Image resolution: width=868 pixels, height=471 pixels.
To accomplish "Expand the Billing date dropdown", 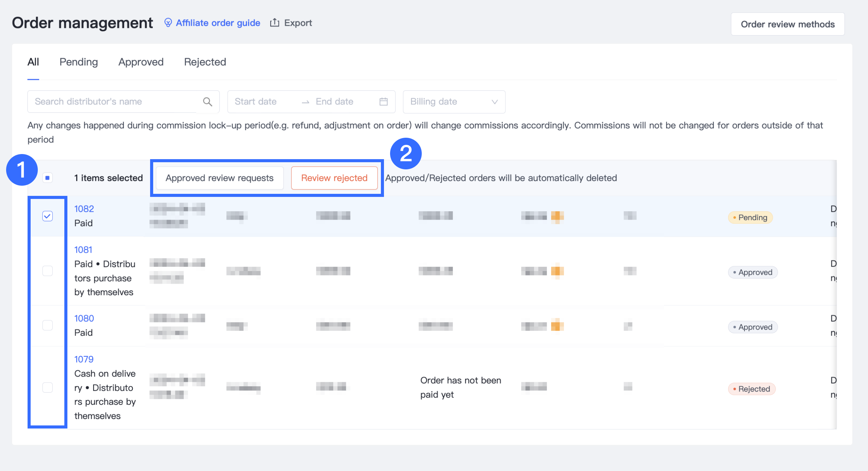I will [454, 102].
